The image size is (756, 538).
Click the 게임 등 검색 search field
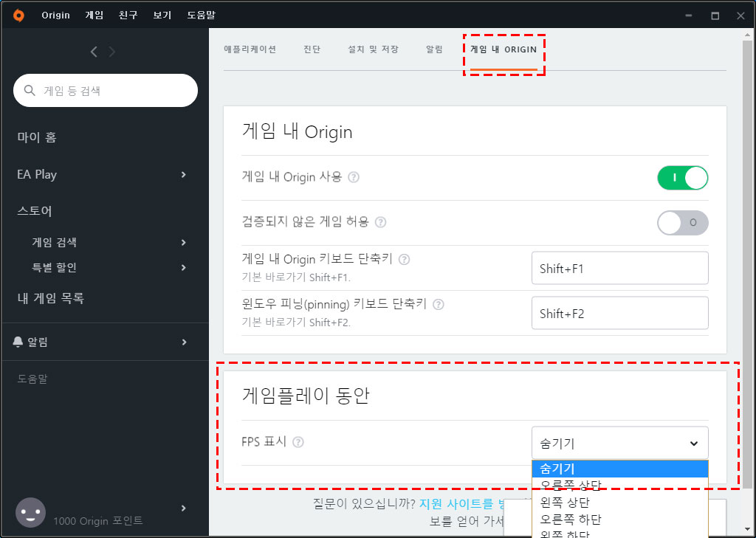106,90
